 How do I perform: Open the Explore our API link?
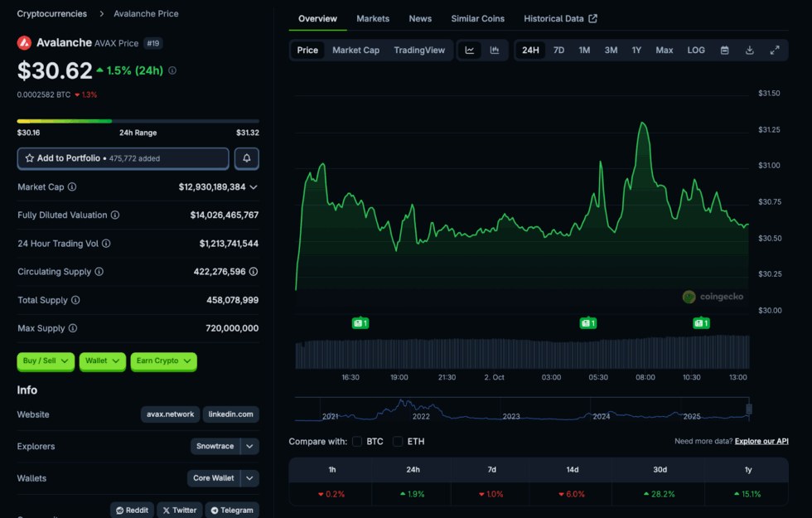[x=761, y=442]
